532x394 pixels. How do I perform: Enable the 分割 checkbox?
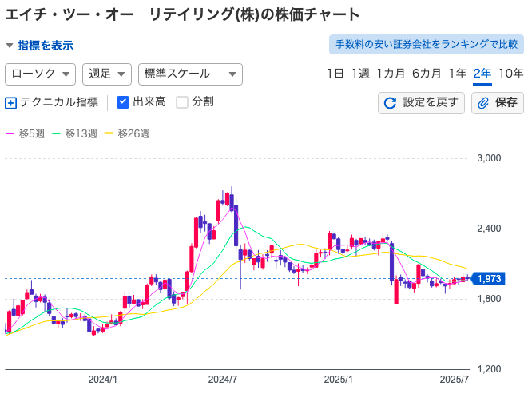pos(182,102)
